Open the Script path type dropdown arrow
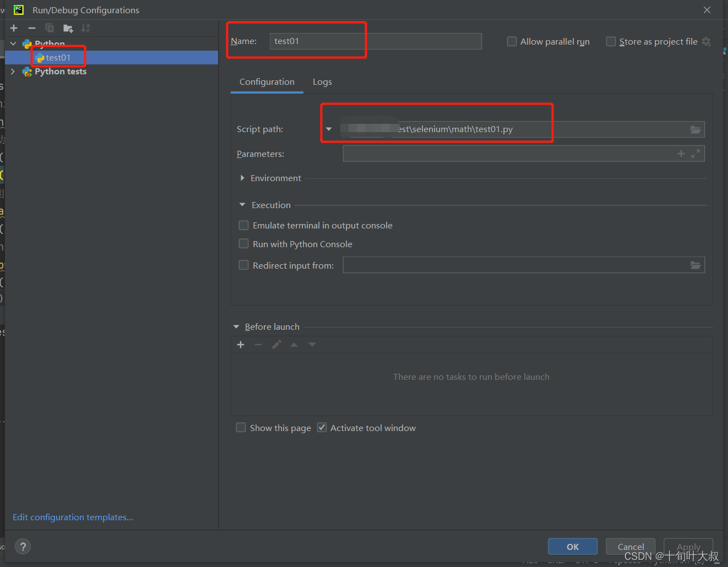 coord(329,129)
